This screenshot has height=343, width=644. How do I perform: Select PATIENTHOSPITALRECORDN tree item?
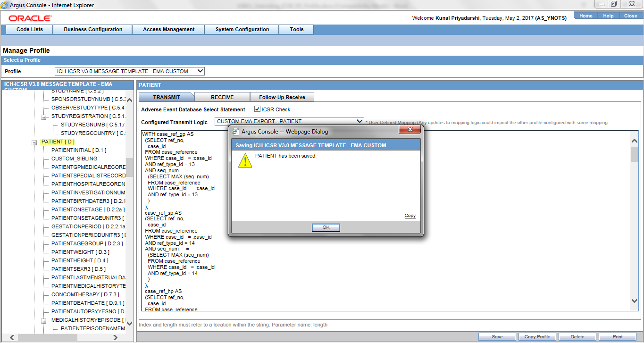coord(88,184)
